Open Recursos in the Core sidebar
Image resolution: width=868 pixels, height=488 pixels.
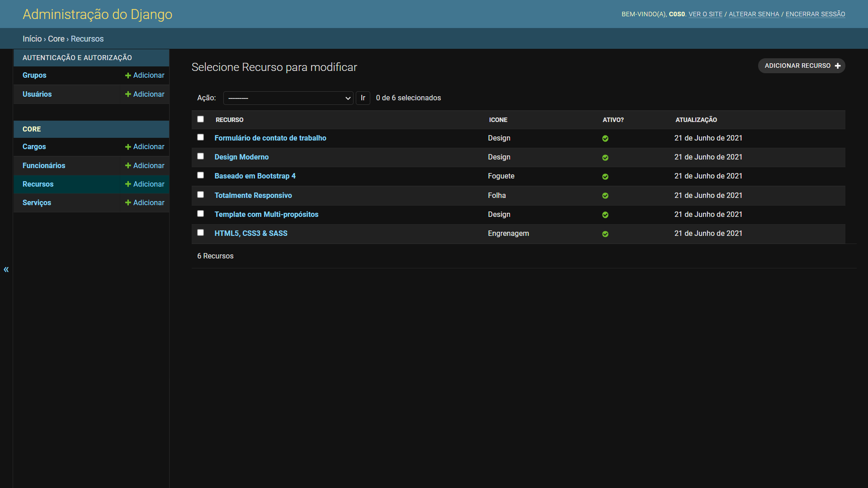(x=38, y=184)
